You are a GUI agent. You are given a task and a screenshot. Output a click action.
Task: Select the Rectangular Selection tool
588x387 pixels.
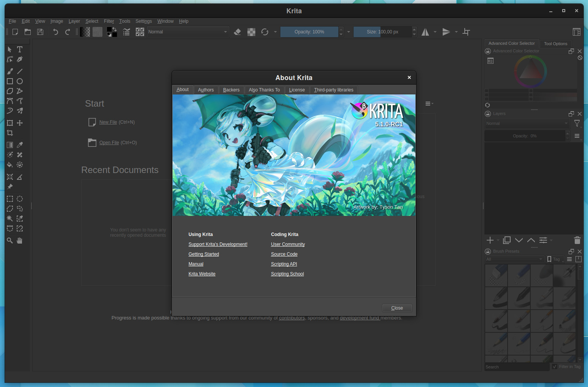10,199
